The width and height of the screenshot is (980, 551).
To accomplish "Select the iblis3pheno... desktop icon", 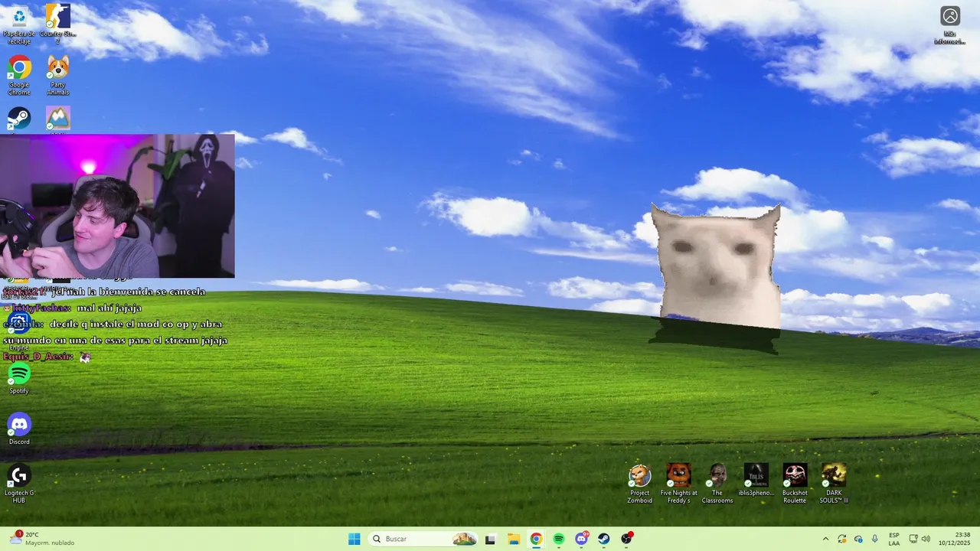I will point(756,480).
